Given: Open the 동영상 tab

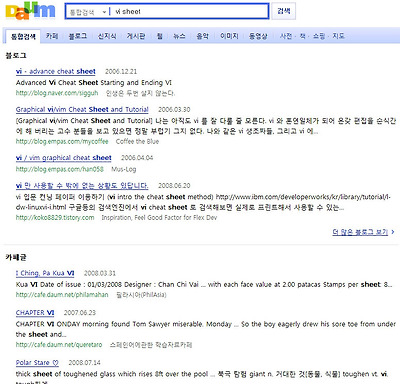Looking at the screenshot, I should [258, 36].
